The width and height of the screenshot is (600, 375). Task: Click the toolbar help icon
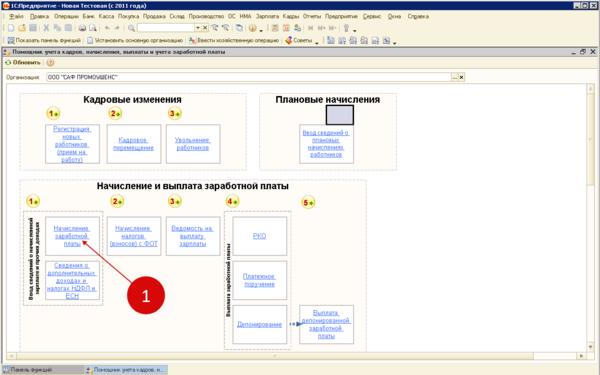(x=252, y=28)
